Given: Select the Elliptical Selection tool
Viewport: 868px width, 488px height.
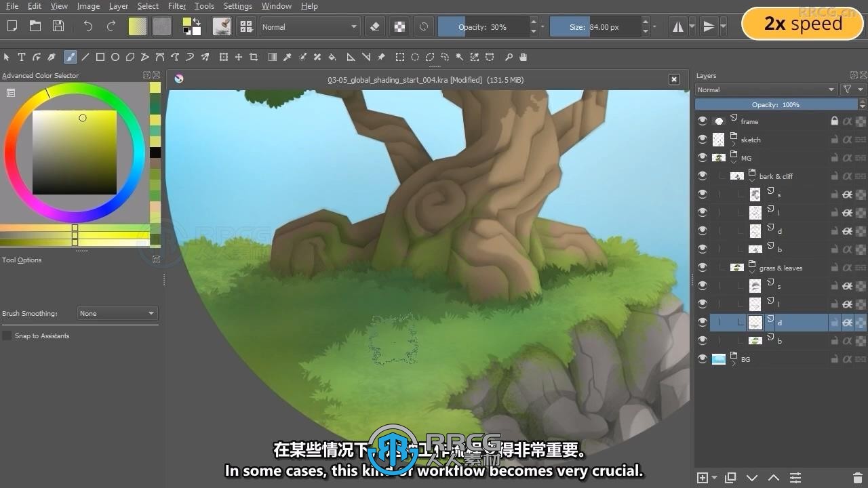Looking at the screenshot, I should (x=415, y=57).
